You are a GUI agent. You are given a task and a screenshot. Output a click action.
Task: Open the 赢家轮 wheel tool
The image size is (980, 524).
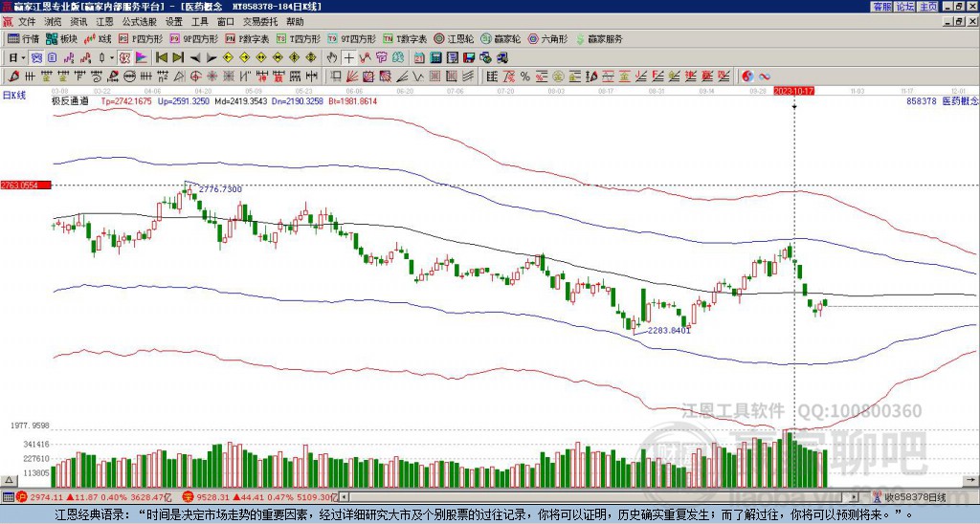tap(501, 38)
